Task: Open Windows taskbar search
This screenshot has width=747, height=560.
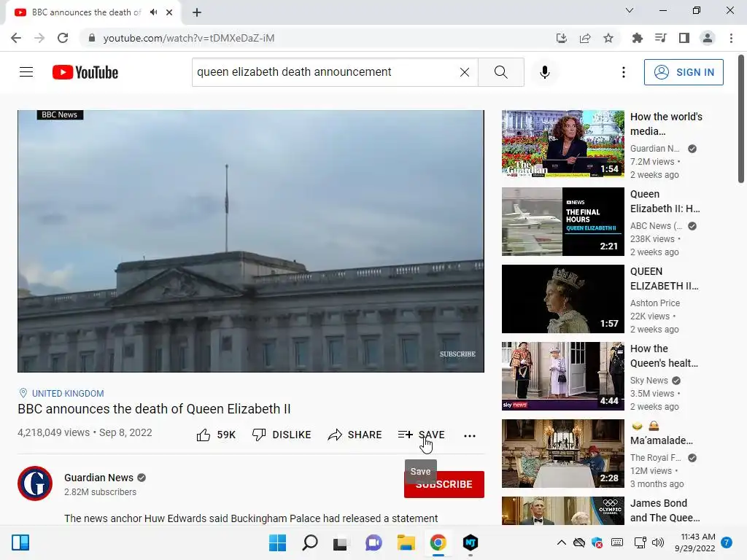Action: pos(309,542)
